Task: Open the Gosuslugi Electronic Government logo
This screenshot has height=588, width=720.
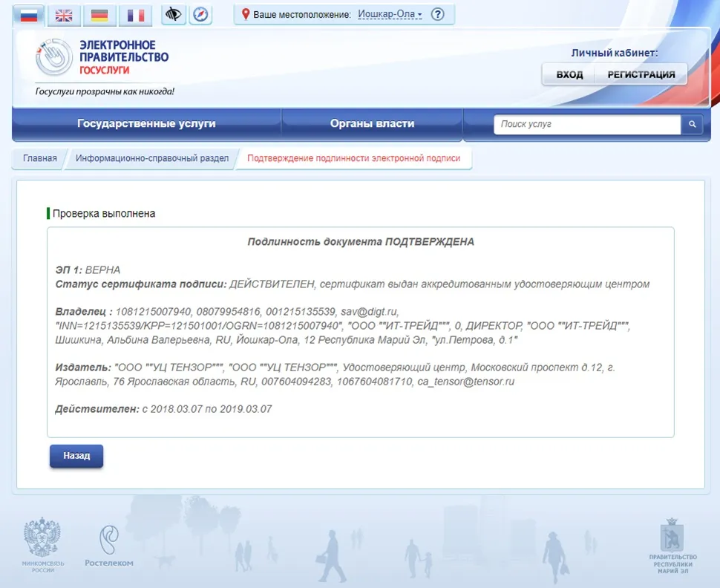Action: coord(102,58)
